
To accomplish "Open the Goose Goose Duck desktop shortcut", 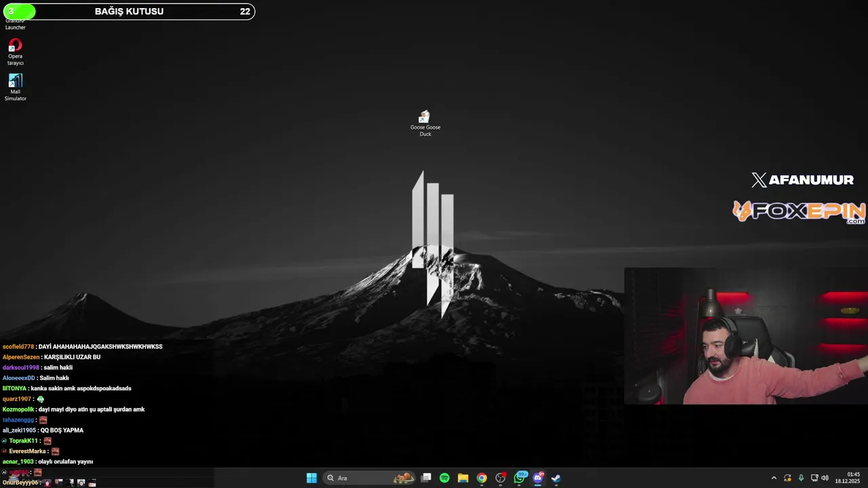I will click(425, 124).
